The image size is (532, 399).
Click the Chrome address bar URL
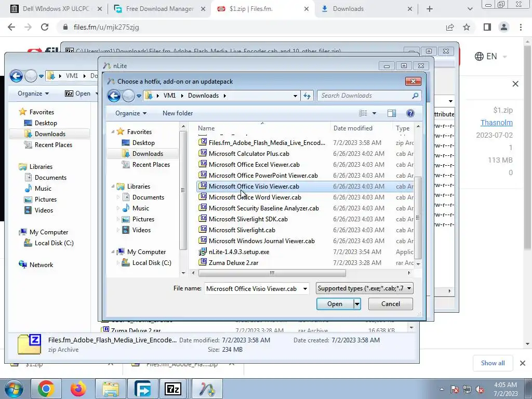pyautogui.click(x=106, y=27)
